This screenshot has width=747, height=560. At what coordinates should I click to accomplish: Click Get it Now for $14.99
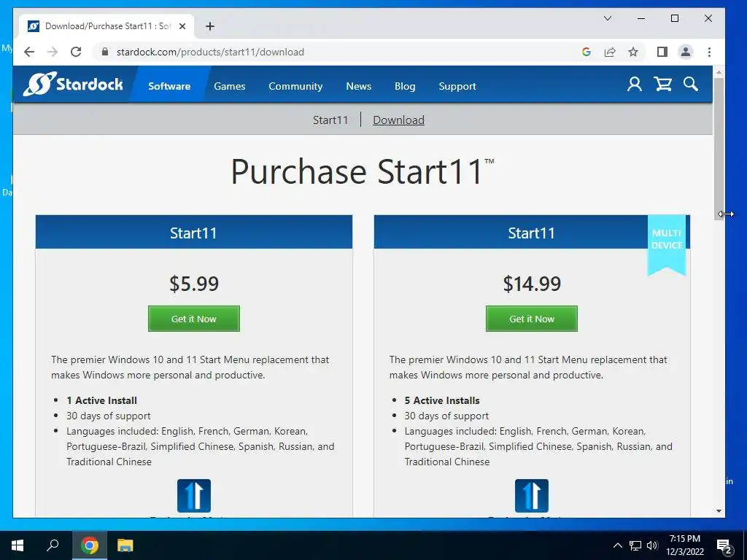(x=532, y=319)
